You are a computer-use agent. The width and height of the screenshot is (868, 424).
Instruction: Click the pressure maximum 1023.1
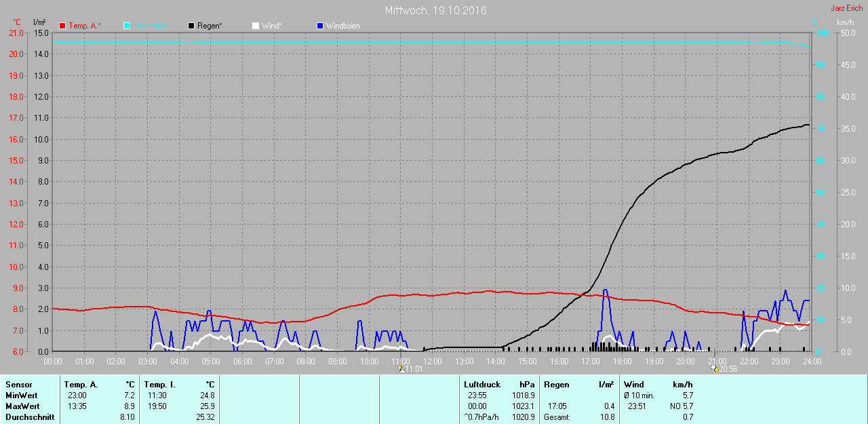pos(523,406)
